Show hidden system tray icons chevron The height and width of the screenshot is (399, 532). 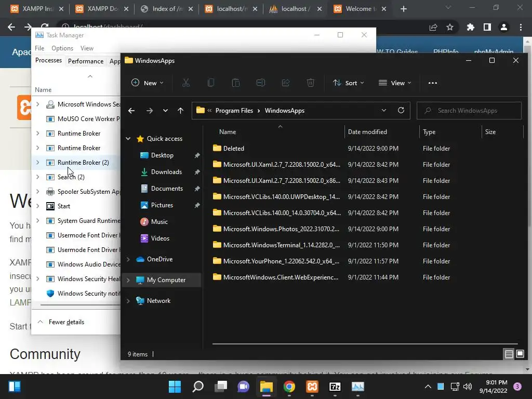[428, 387]
